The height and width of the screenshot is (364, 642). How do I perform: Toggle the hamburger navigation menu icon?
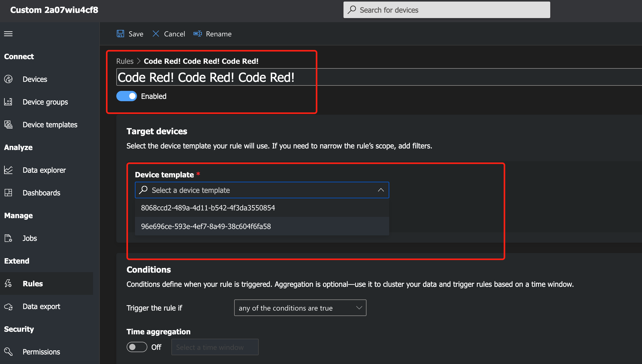(x=8, y=34)
